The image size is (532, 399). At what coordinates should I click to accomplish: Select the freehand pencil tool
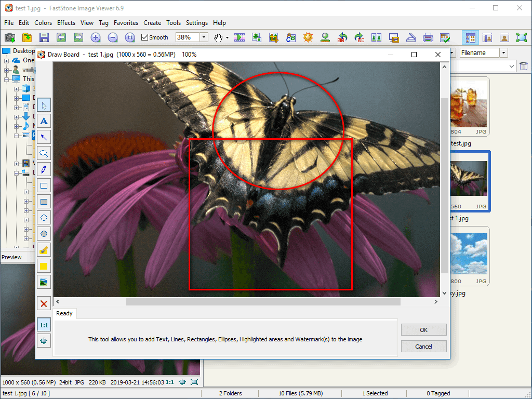(x=44, y=170)
